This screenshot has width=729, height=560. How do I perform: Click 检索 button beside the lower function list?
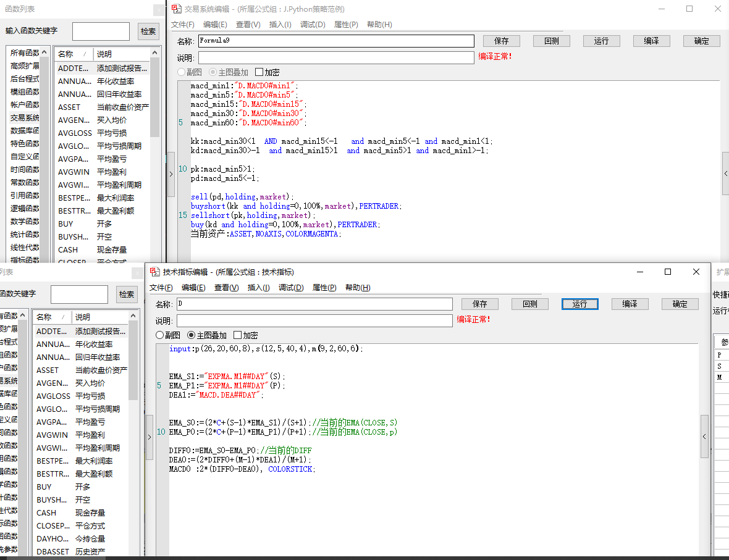[127, 294]
